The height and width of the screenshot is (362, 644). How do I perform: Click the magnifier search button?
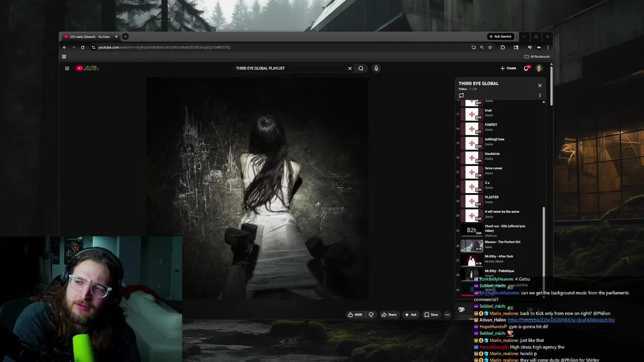coord(361,68)
